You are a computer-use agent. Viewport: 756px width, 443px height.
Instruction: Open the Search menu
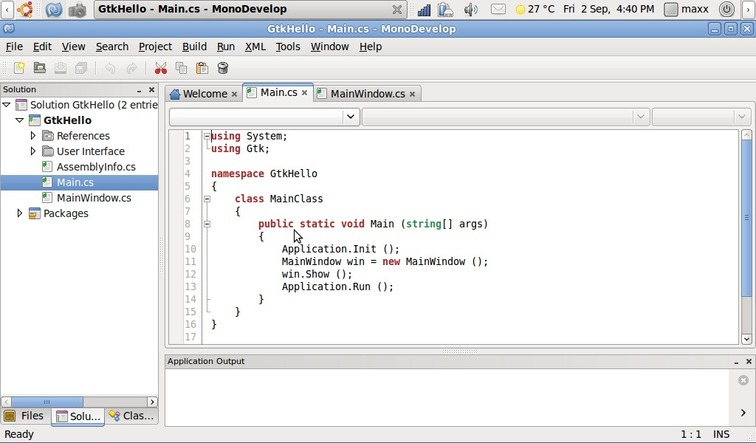(112, 47)
